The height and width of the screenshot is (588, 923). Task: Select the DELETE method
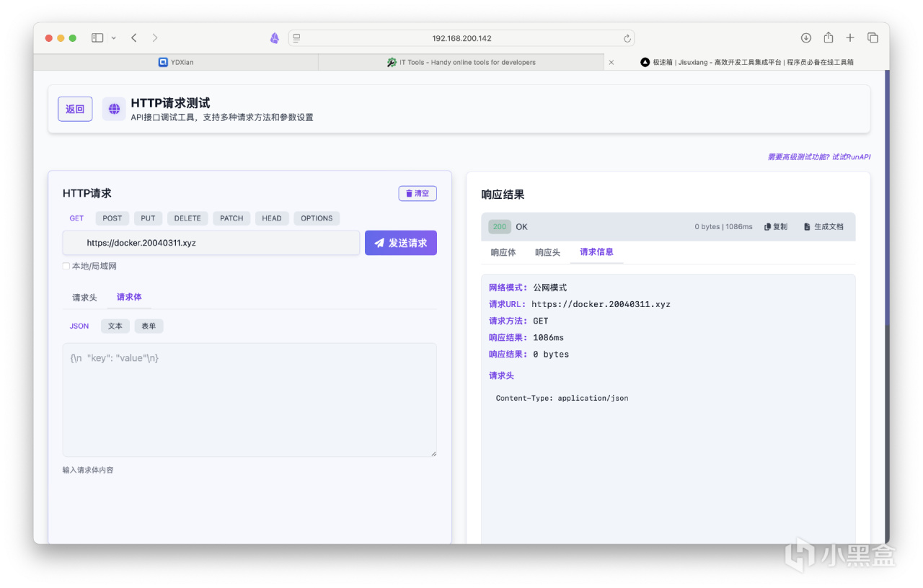(x=187, y=218)
